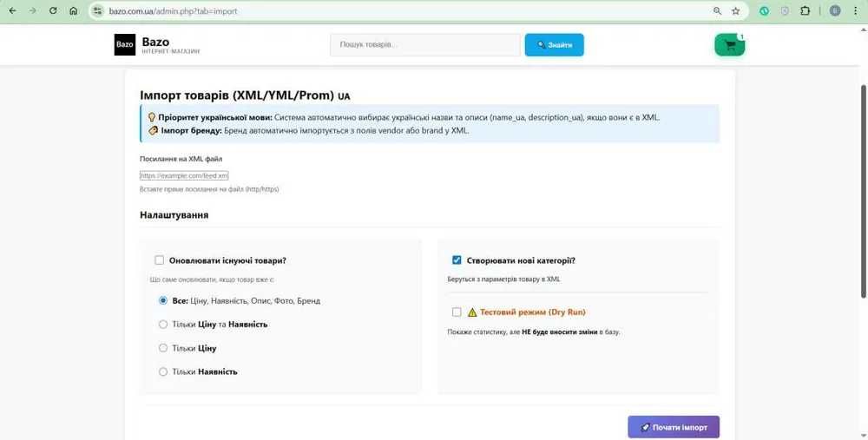
Task: Focus the XML file link input field
Action: [184, 175]
